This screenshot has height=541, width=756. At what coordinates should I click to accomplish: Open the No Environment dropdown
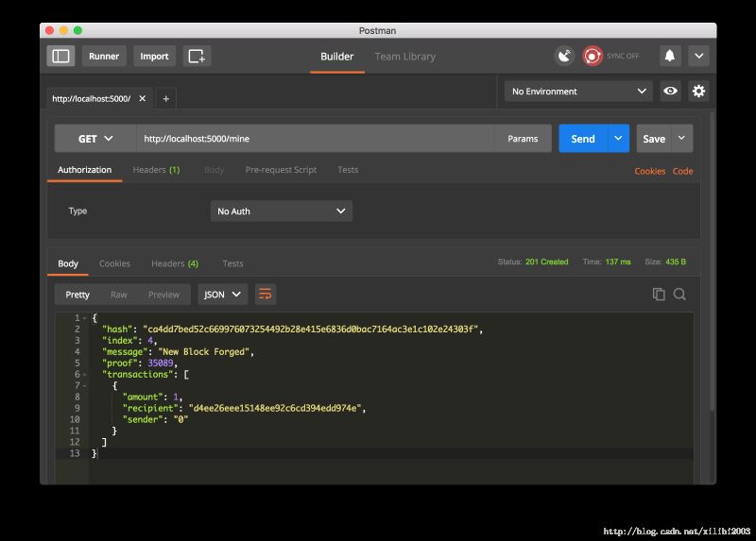(578, 91)
